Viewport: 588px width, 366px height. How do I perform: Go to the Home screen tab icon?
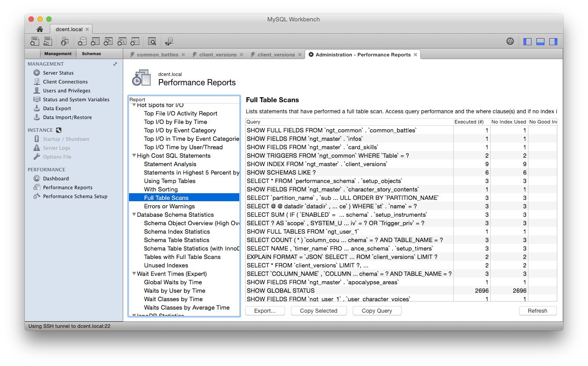40,29
